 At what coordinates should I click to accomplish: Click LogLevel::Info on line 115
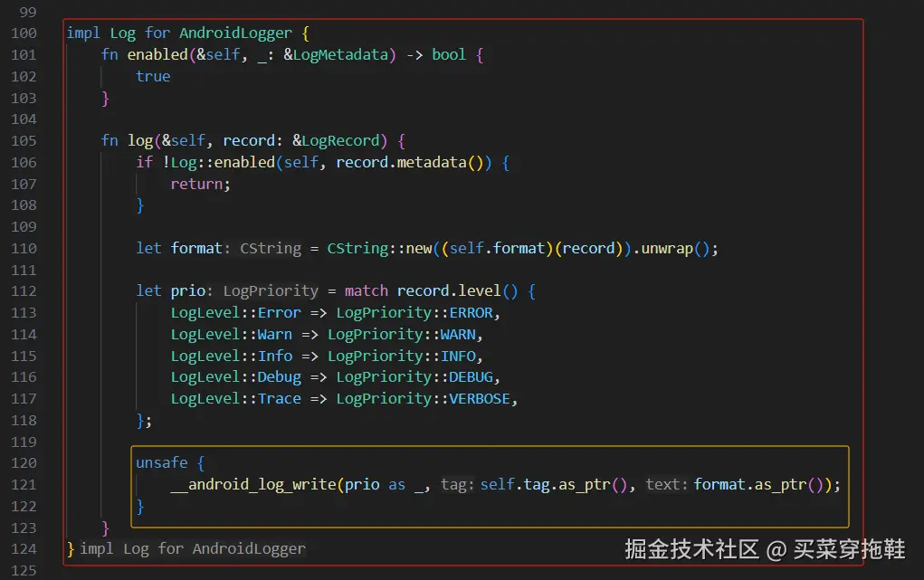click(232, 356)
